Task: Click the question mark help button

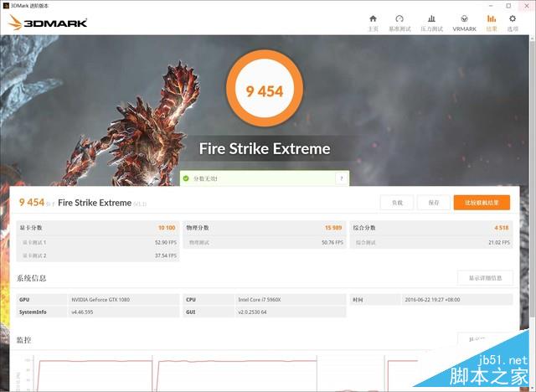Action: tap(341, 178)
